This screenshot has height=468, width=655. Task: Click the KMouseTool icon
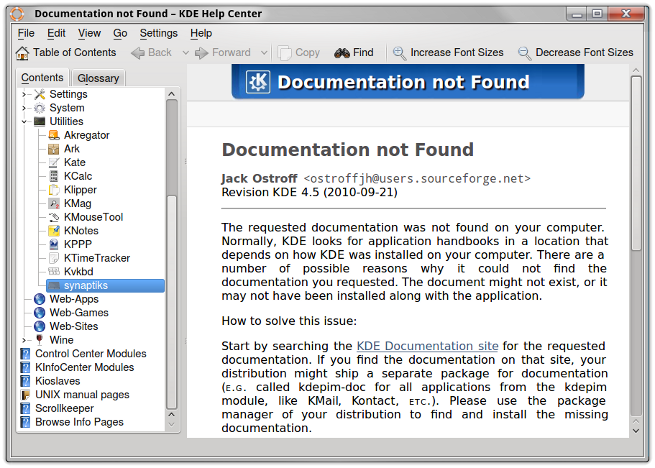click(x=54, y=217)
